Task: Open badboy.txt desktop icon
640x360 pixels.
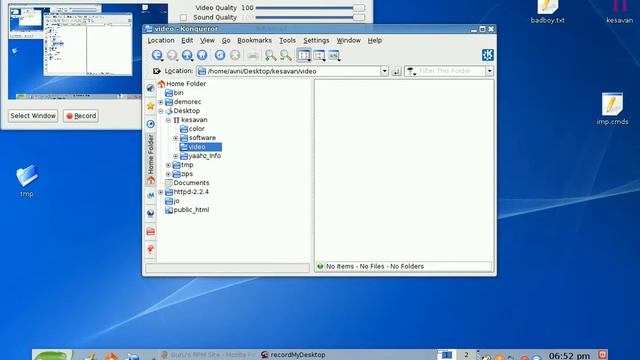Action: [x=547, y=11]
